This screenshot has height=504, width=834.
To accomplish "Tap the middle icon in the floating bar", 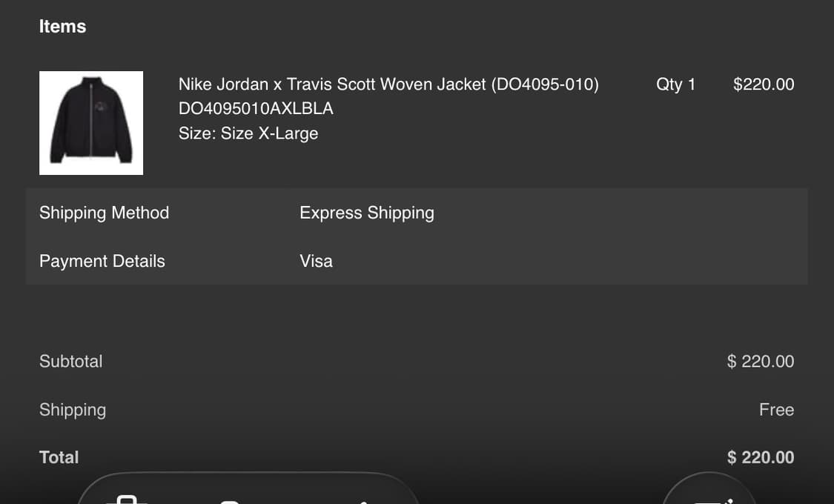I will [230, 500].
